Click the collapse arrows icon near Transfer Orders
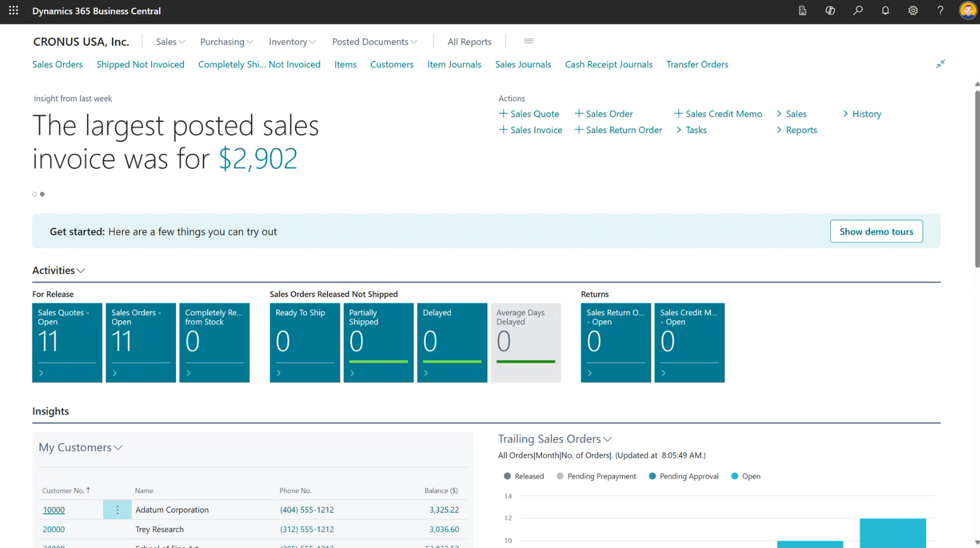Viewport: 980px width, 548px height. (940, 64)
